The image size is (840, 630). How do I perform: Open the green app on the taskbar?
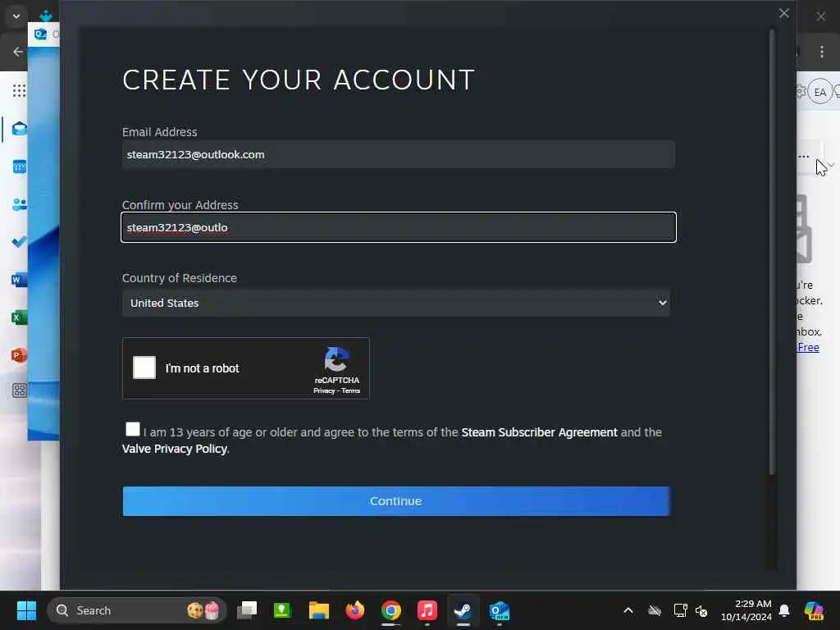coord(282,610)
